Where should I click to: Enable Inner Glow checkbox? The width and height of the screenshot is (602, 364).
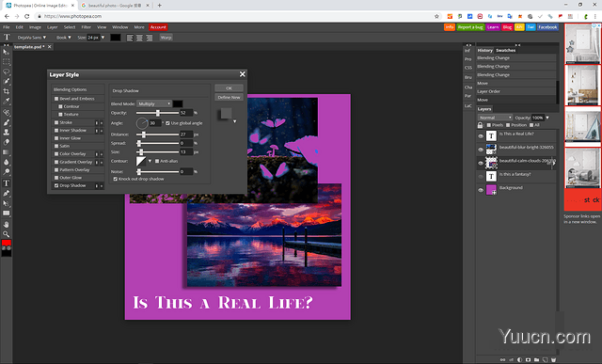coord(56,138)
